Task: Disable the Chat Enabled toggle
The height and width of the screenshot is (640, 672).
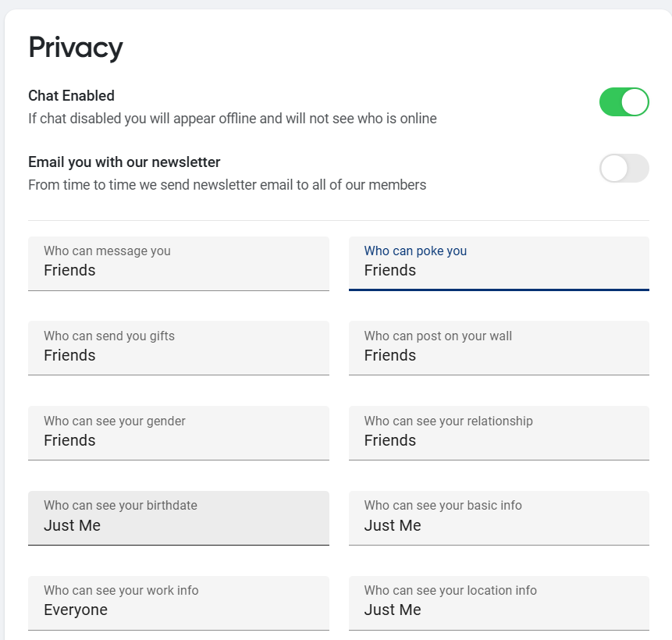Action: [624, 102]
